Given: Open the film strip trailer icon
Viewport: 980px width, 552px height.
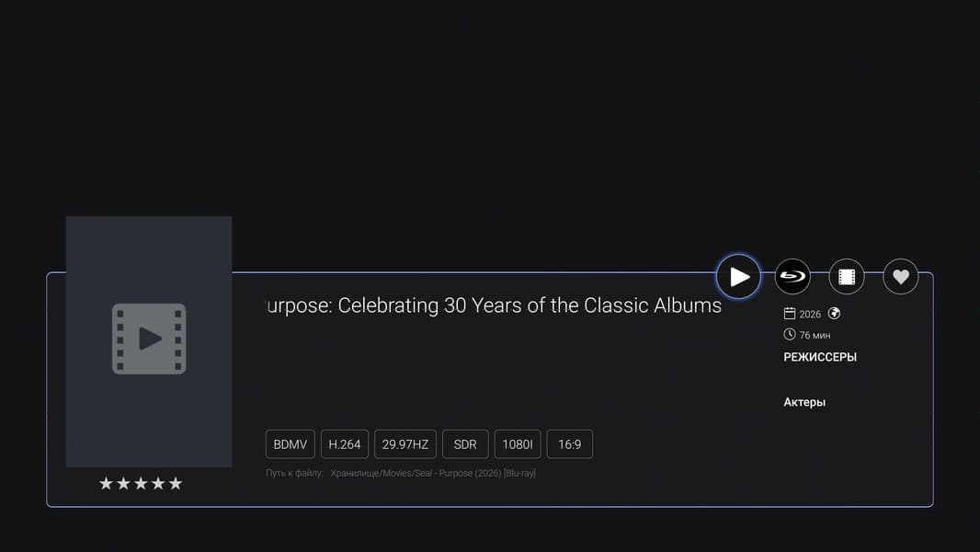Looking at the screenshot, I should click(847, 276).
